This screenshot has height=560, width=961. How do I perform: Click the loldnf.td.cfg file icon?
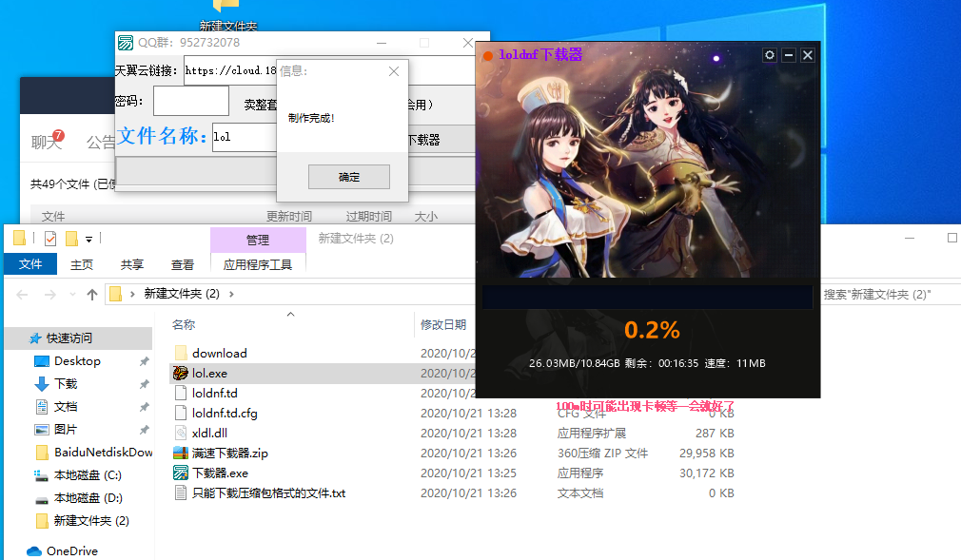click(181, 413)
